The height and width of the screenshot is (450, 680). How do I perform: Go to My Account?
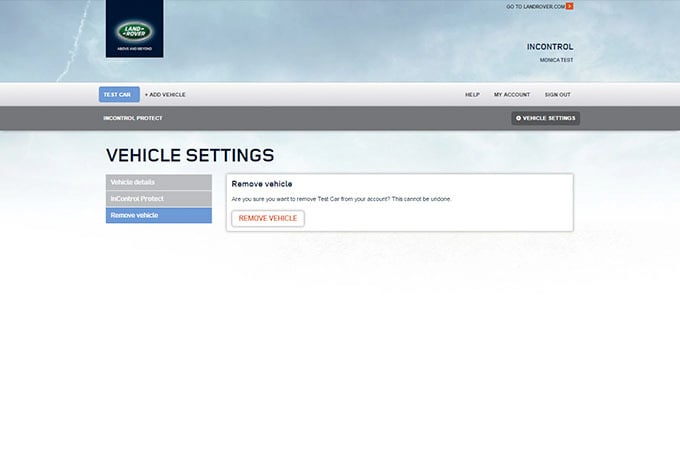tap(512, 94)
